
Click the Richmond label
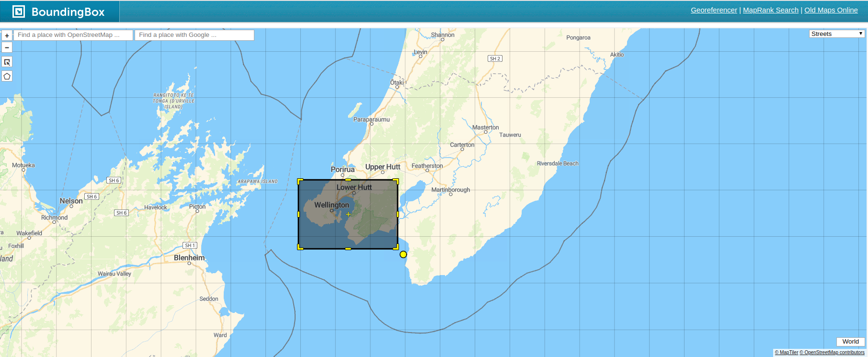point(54,218)
